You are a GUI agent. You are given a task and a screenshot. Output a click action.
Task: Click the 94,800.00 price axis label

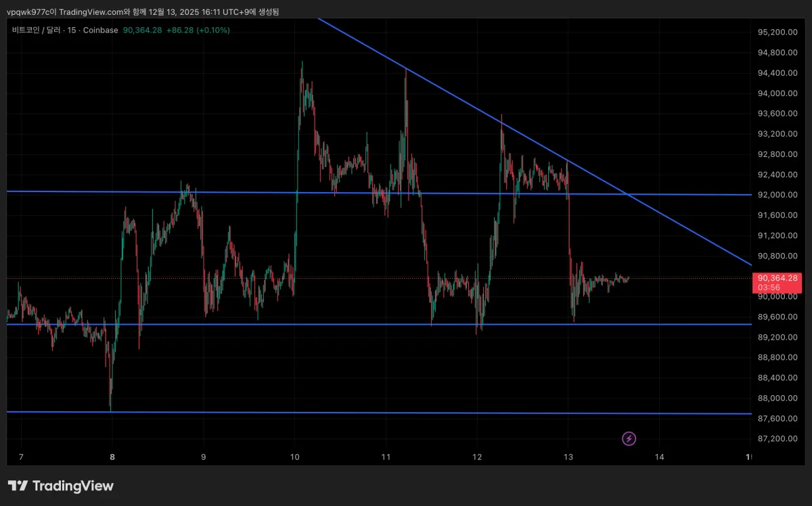776,53
